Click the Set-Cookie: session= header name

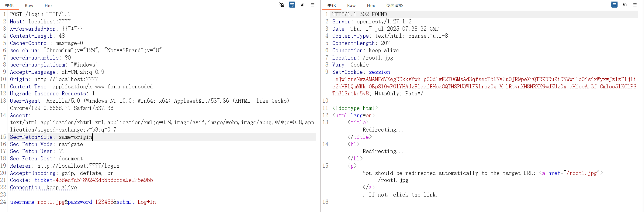(x=362, y=72)
